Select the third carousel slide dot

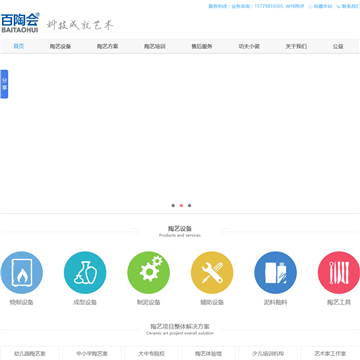189,205
